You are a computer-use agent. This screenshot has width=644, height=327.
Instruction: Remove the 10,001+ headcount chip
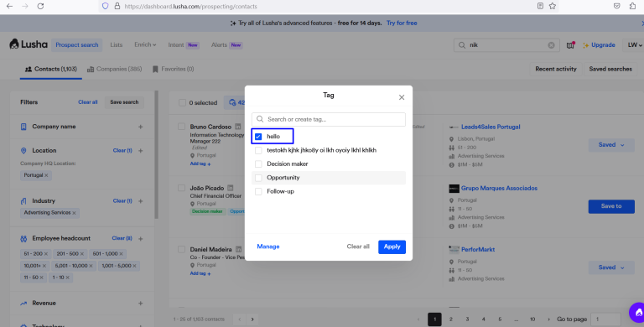tap(44, 266)
